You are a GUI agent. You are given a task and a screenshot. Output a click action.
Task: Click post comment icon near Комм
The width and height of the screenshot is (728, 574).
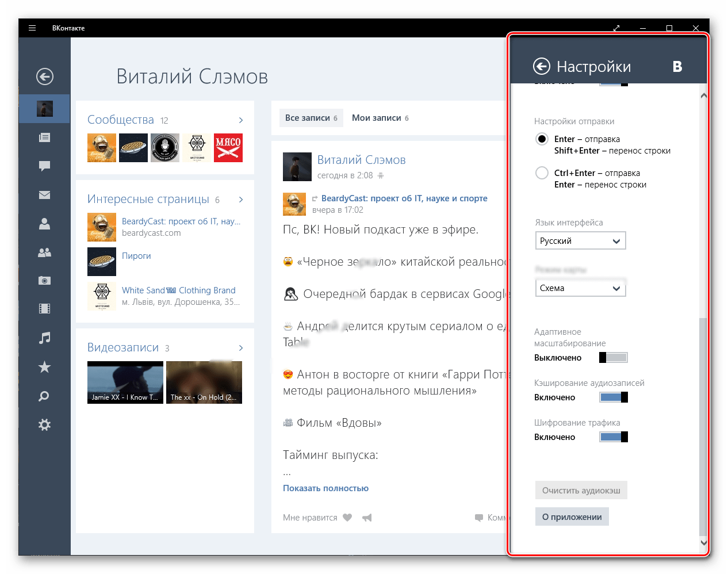point(478,518)
